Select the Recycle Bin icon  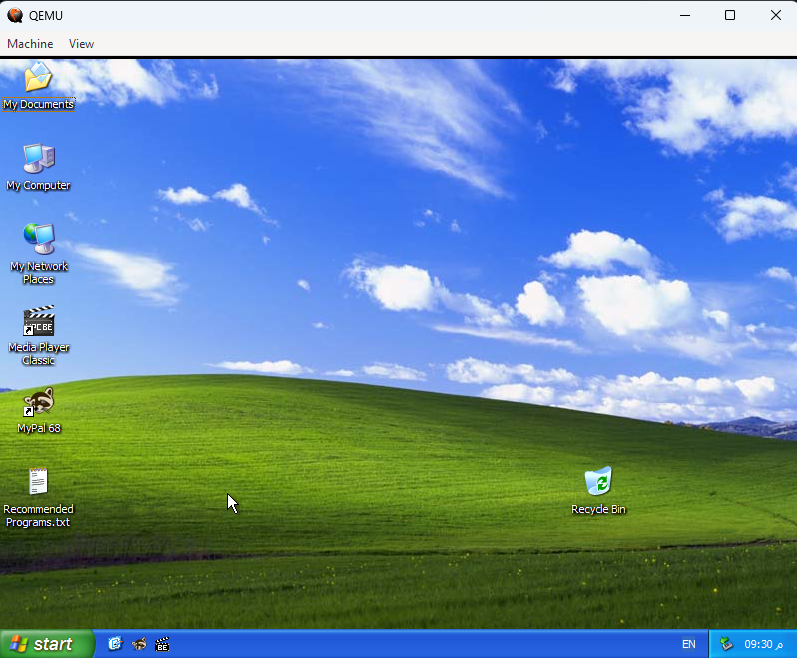tap(598, 491)
